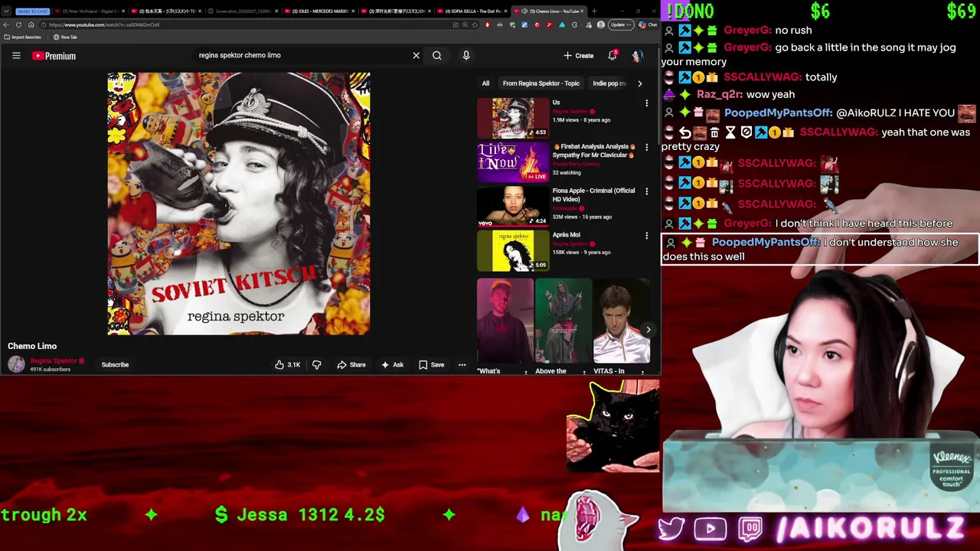Open 'Fiona Apple - Criminal' video title
980x551 pixels.
593,194
